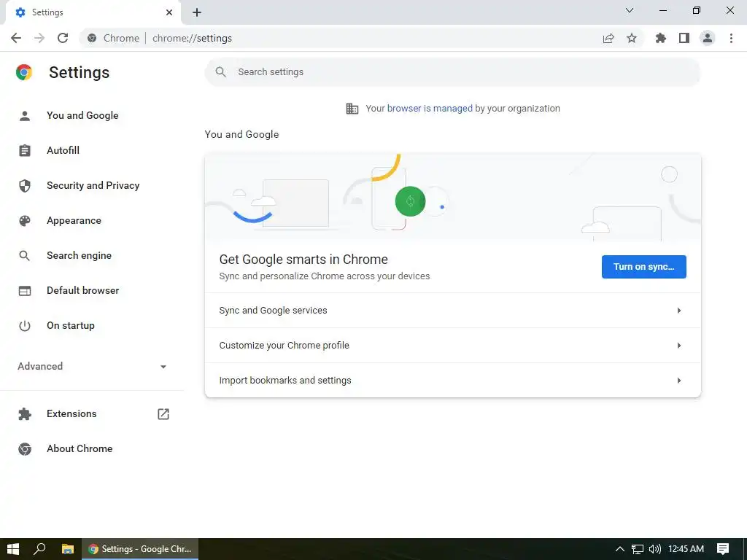Screen dimensions: 747x560
Task: Show hidden system tray icons
Action: pyautogui.click(x=620, y=549)
